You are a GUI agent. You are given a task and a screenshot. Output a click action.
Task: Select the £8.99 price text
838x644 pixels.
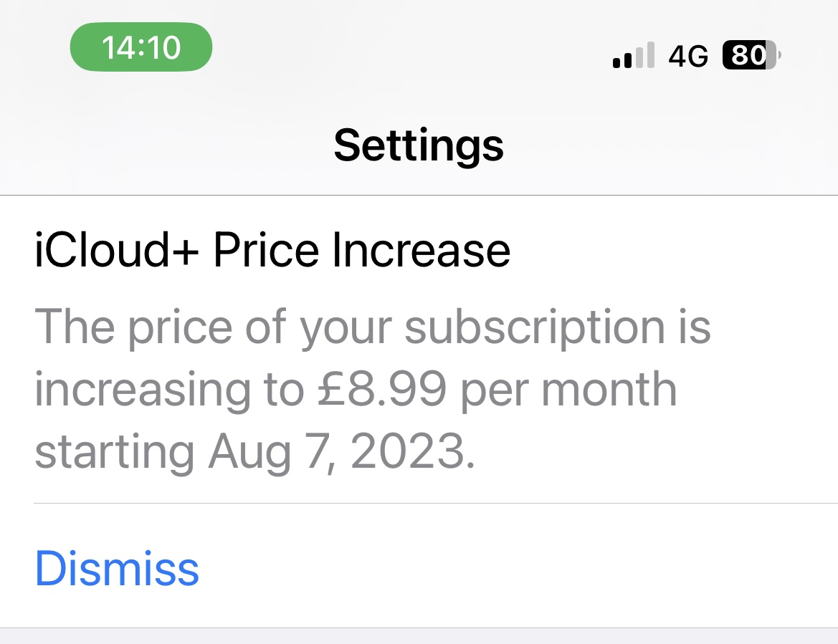381,389
